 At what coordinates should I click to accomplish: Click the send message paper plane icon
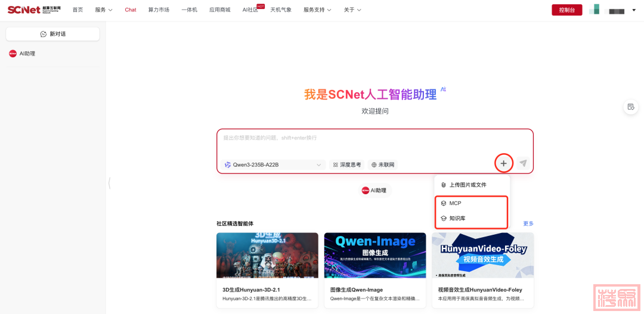coord(523,163)
